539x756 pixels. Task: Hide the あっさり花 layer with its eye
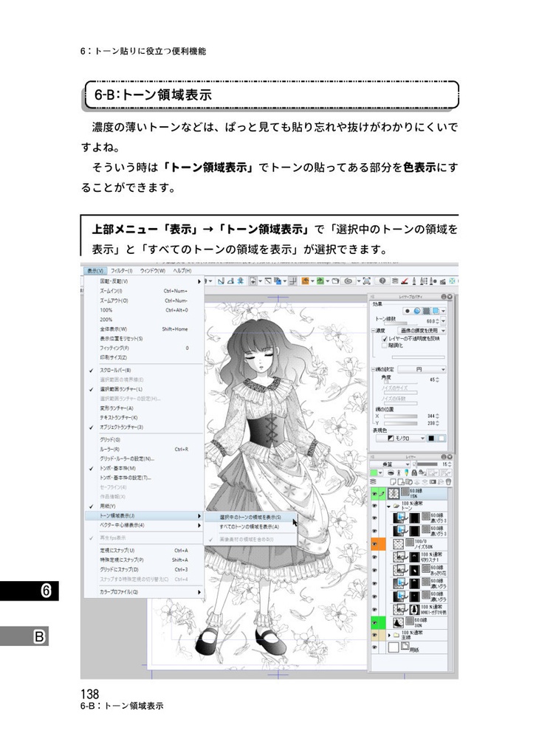point(374,571)
